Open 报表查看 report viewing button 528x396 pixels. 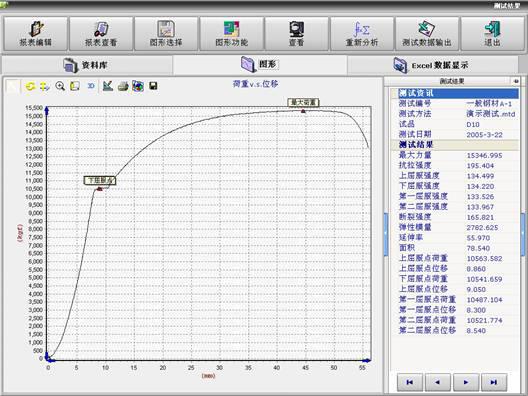point(101,34)
